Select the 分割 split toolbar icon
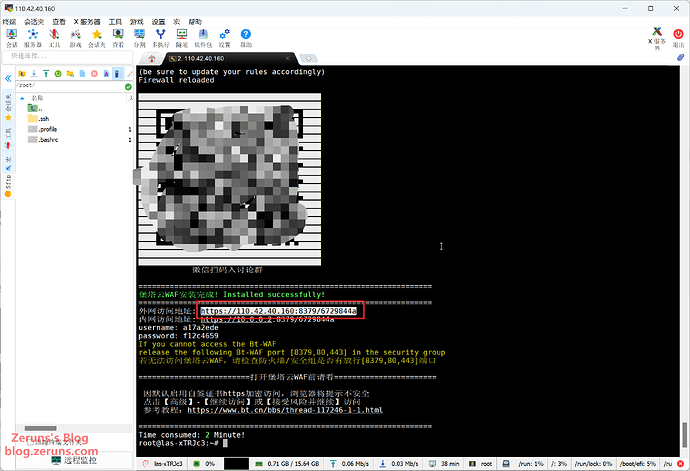 139,38
